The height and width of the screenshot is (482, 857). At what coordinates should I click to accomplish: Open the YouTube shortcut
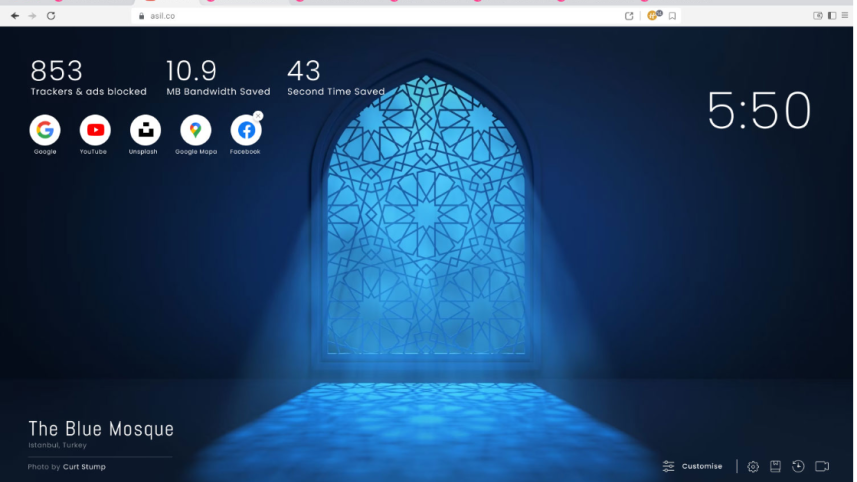[x=95, y=130]
